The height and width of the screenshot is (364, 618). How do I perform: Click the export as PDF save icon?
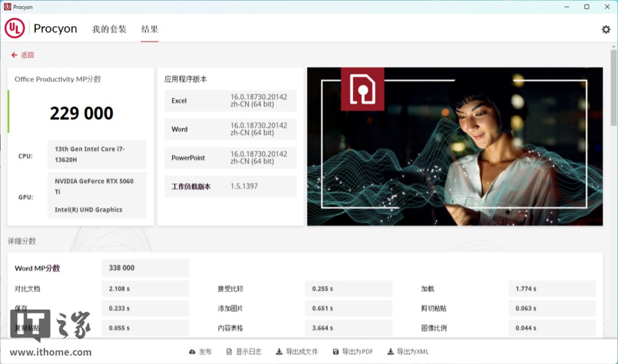pyautogui.click(x=336, y=352)
